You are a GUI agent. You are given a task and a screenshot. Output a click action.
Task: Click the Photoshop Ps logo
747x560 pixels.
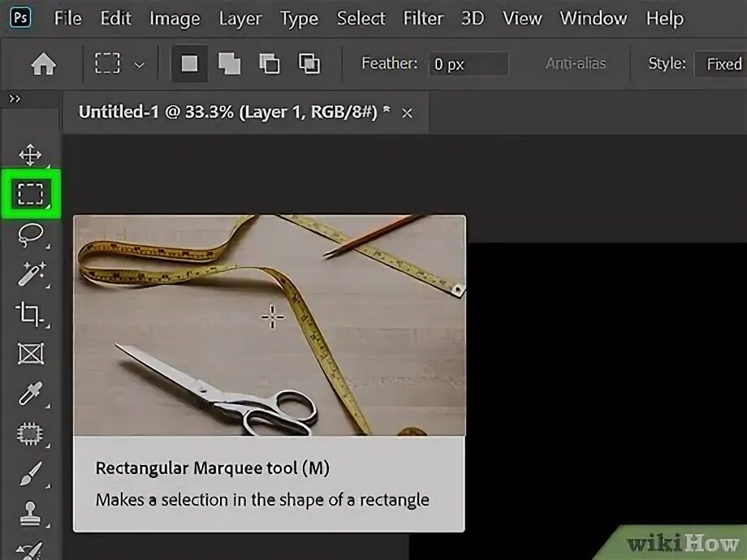(20, 18)
